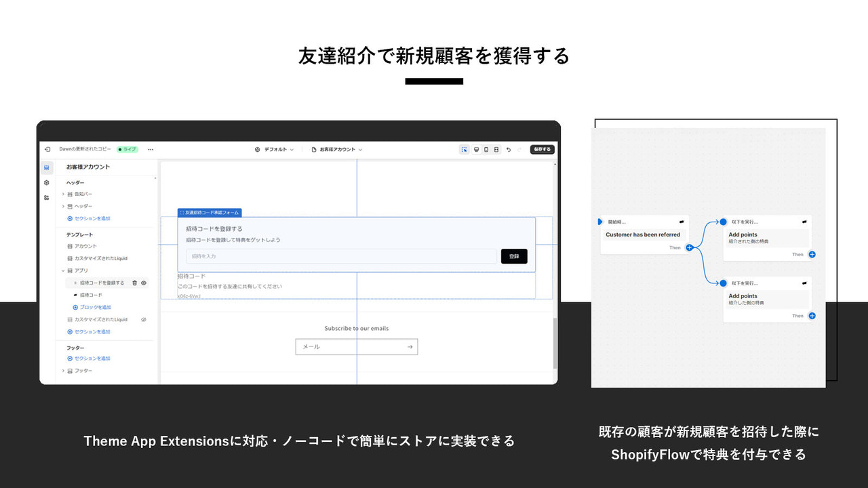The image size is (868, 488).
Task: Select the desktop preview icon
Action: click(477, 149)
